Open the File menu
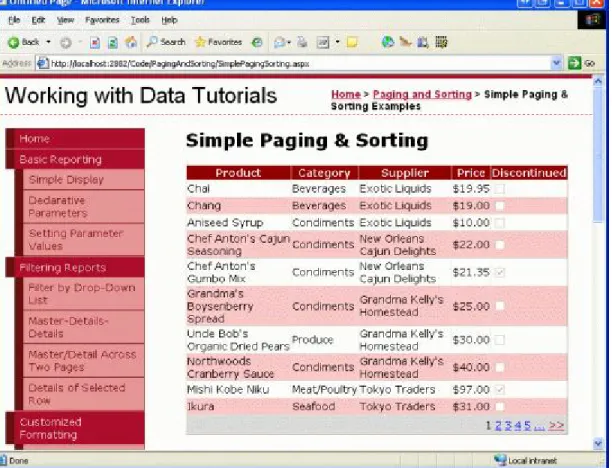The height and width of the screenshot is (468, 612). pyautogui.click(x=14, y=20)
